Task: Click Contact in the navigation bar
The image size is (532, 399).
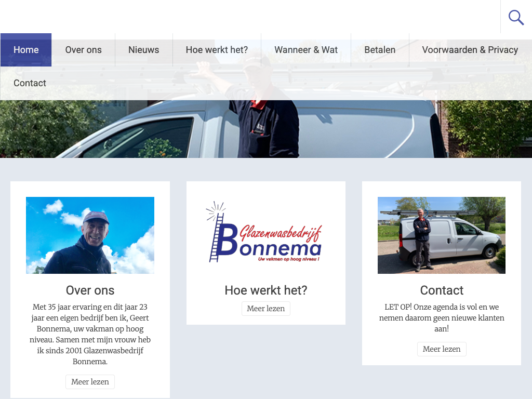Action: tap(30, 83)
